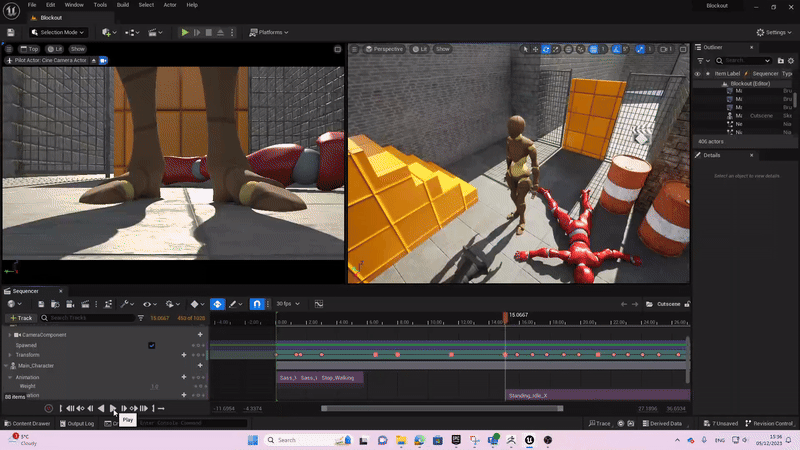
Task: Switch to the Details tab
Action: [x=712, y=155]
